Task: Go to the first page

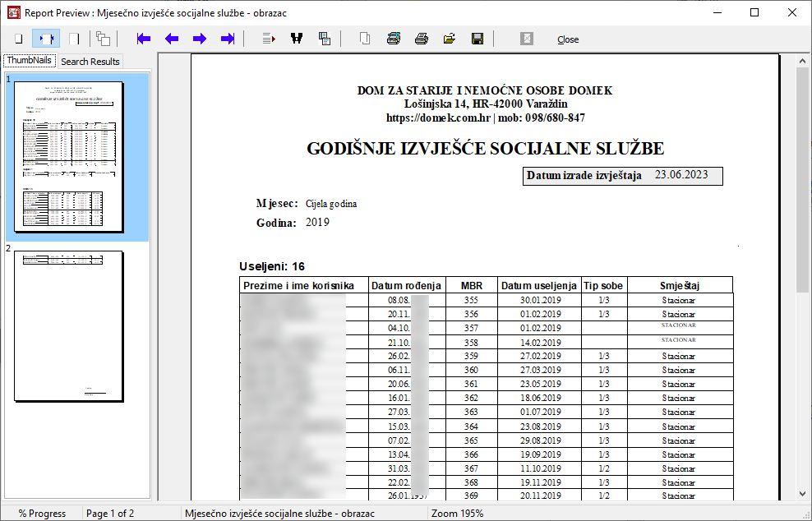Action: 145,39
